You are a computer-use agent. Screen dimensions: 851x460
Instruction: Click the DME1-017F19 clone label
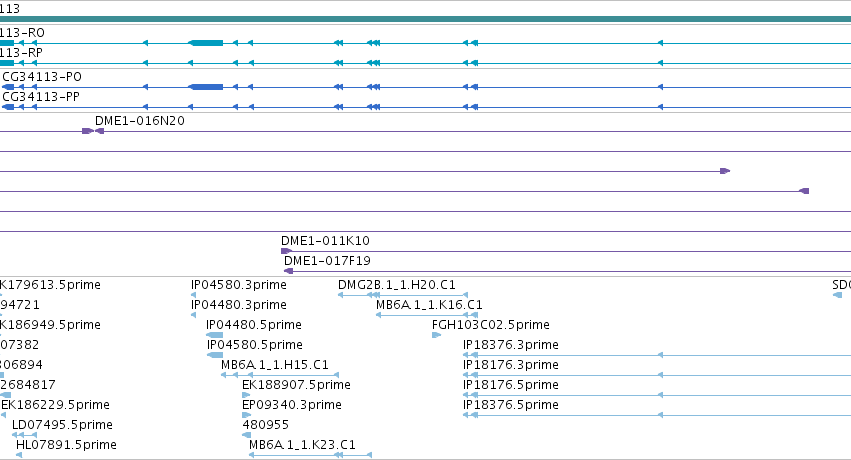[327, 261]
